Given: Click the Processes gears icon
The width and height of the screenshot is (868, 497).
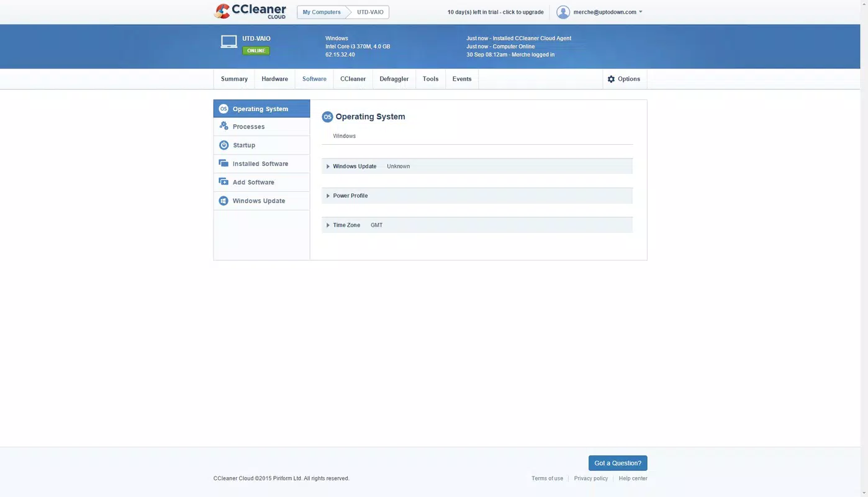Looking at the screenshot, I should (224, 126).
